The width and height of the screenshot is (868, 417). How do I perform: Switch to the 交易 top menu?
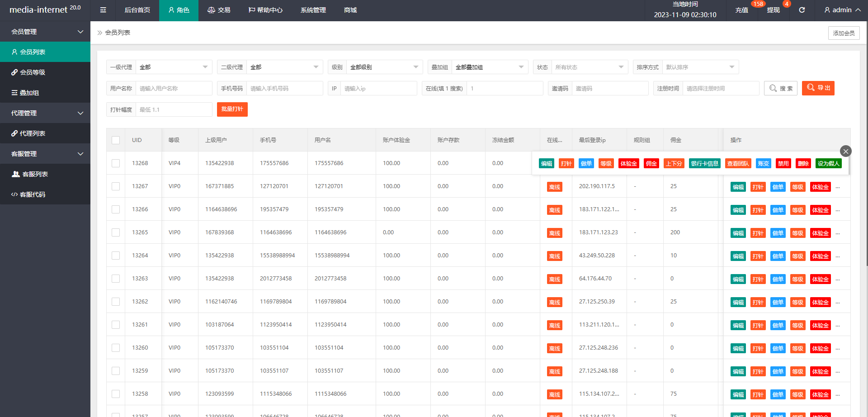(x=219, y=10)
